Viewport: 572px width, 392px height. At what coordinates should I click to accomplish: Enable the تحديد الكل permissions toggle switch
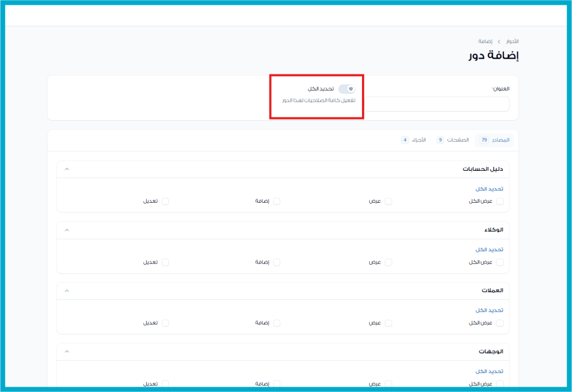347,89
